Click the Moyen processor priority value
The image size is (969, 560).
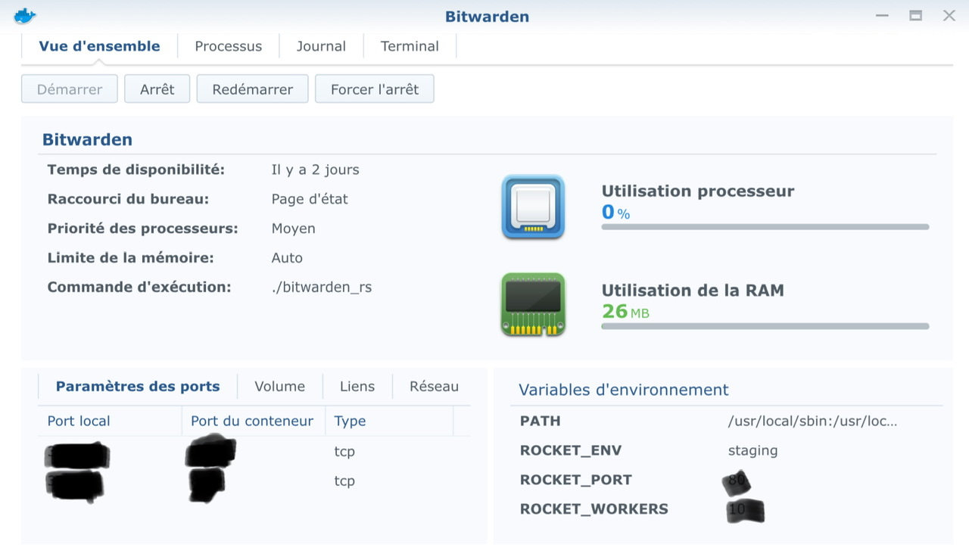pos(293,229)
